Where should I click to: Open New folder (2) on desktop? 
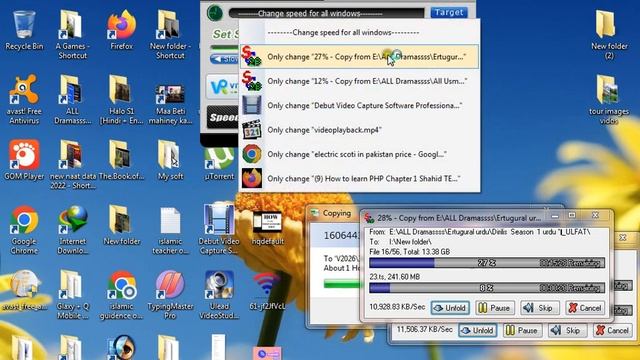tap(609, 35)
